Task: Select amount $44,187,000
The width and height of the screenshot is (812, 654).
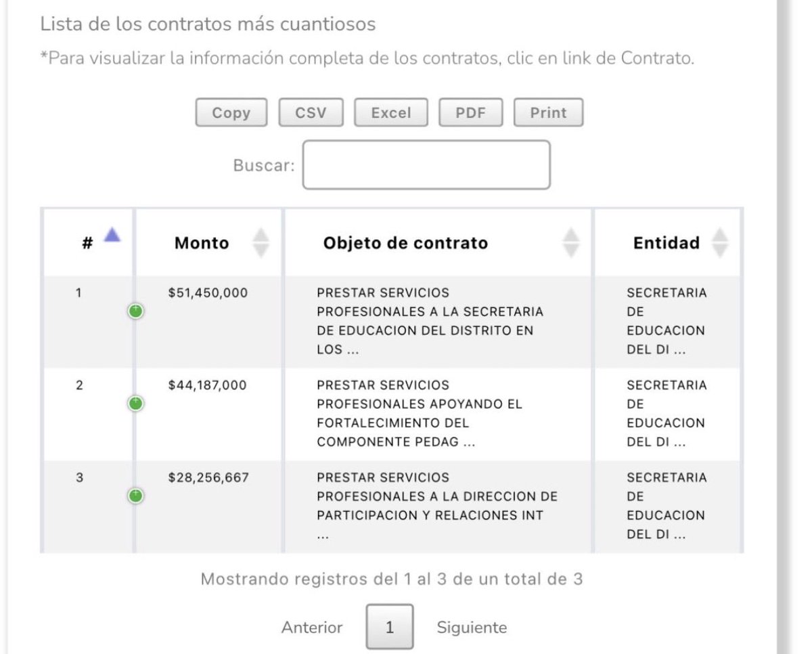Action: 207,385
